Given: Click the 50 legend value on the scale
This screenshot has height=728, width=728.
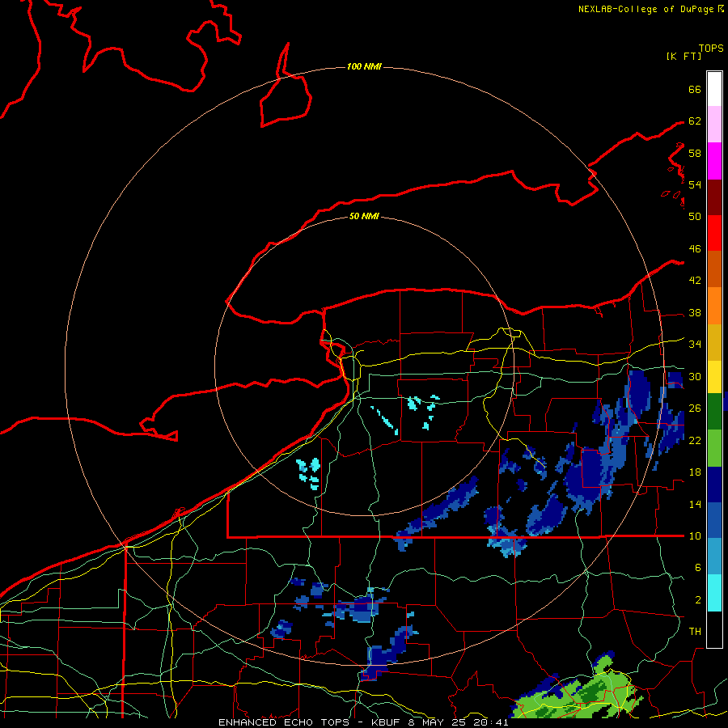Looking at the screenshot, I should click(695, 216).
